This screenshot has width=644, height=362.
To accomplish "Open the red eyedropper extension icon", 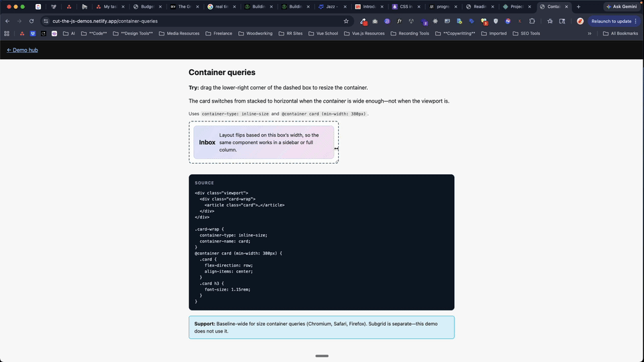I will click(x=363, y=21).
